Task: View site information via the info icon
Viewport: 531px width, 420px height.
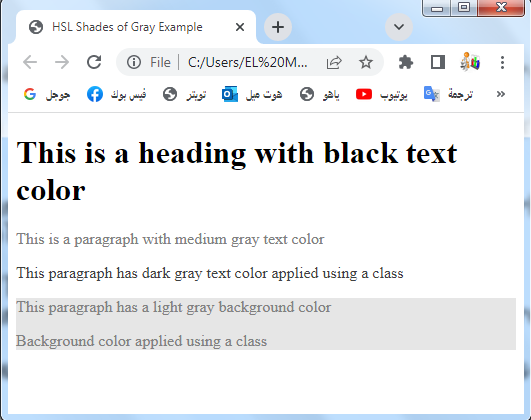Action: [x=134, y=62]
